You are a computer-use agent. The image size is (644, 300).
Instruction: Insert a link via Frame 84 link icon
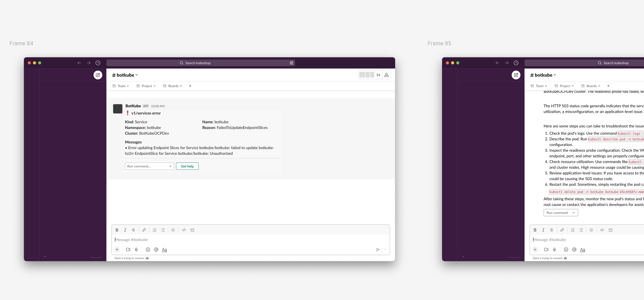click(x=144, y=230)
